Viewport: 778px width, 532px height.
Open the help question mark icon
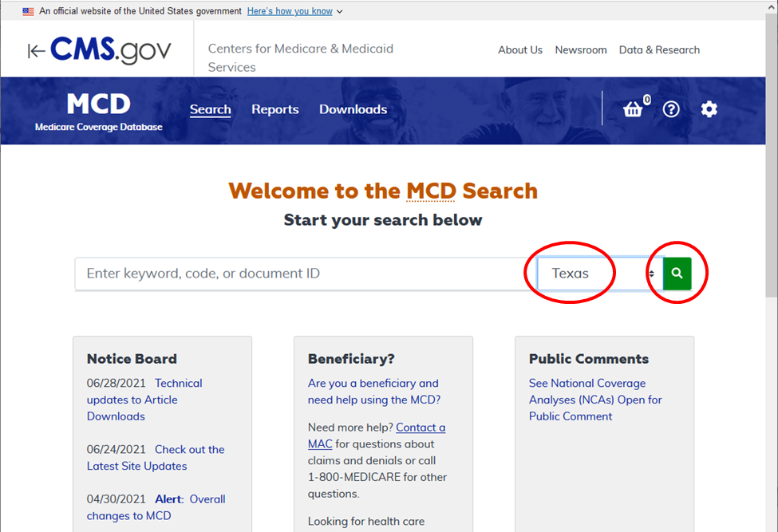[x=671, y=109]
